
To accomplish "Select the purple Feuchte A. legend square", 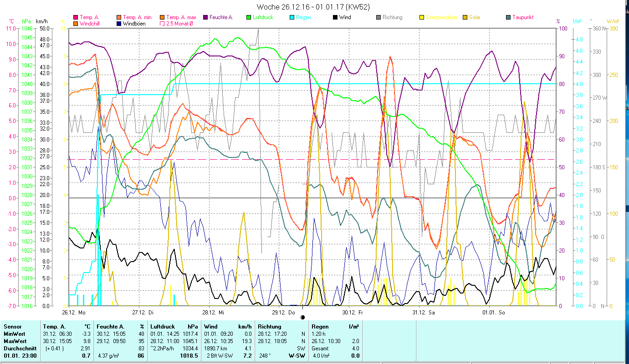I will click(x=205, y=18).
